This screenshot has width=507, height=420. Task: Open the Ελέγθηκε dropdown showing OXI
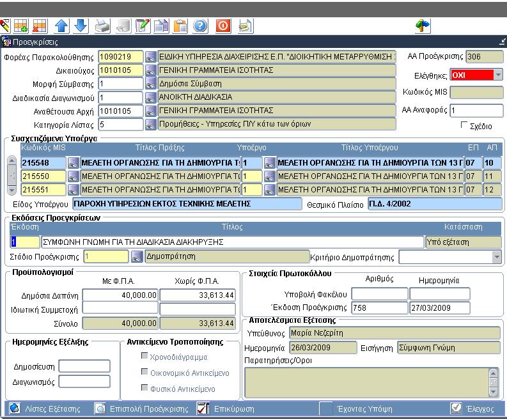point(498,75)
